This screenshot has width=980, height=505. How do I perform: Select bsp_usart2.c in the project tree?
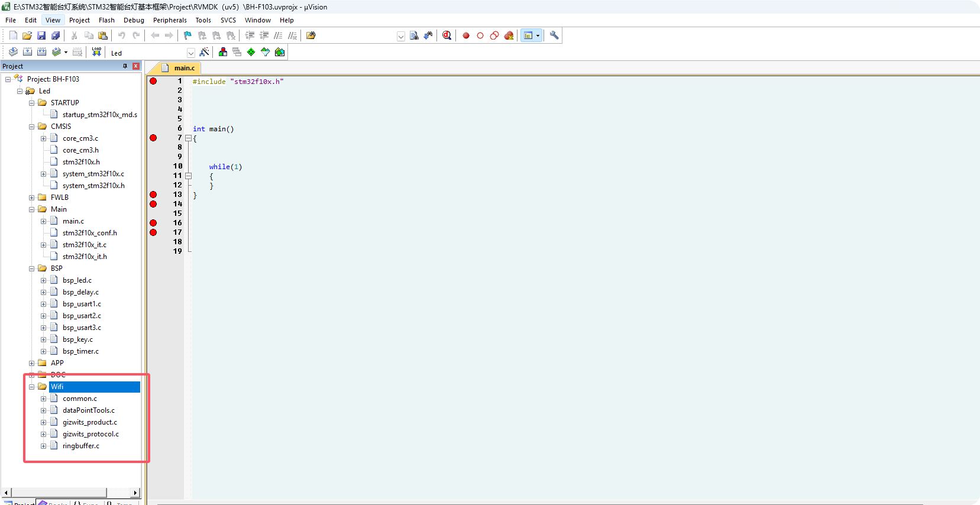click(82, 316)
